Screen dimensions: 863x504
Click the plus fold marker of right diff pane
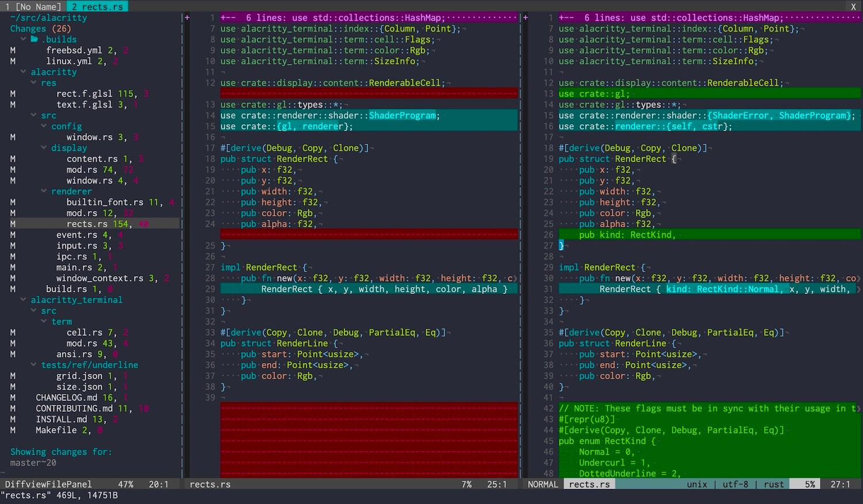(x=525, y=18)
